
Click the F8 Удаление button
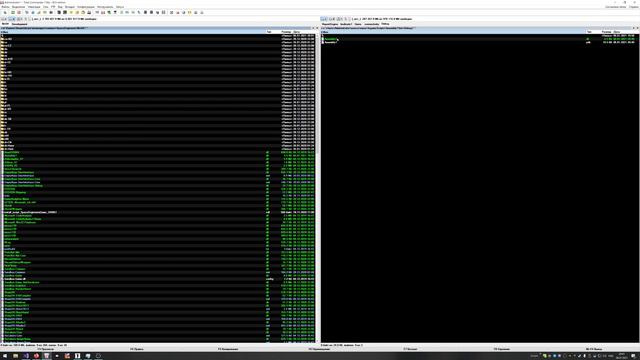(x=502, y=349)
